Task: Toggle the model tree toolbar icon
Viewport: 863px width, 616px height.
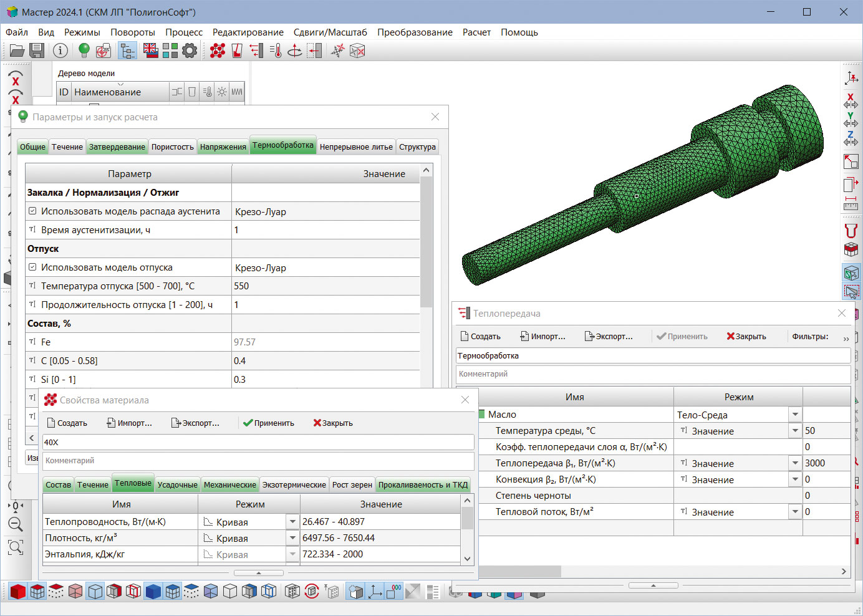Action: click(x=128, y=51)
